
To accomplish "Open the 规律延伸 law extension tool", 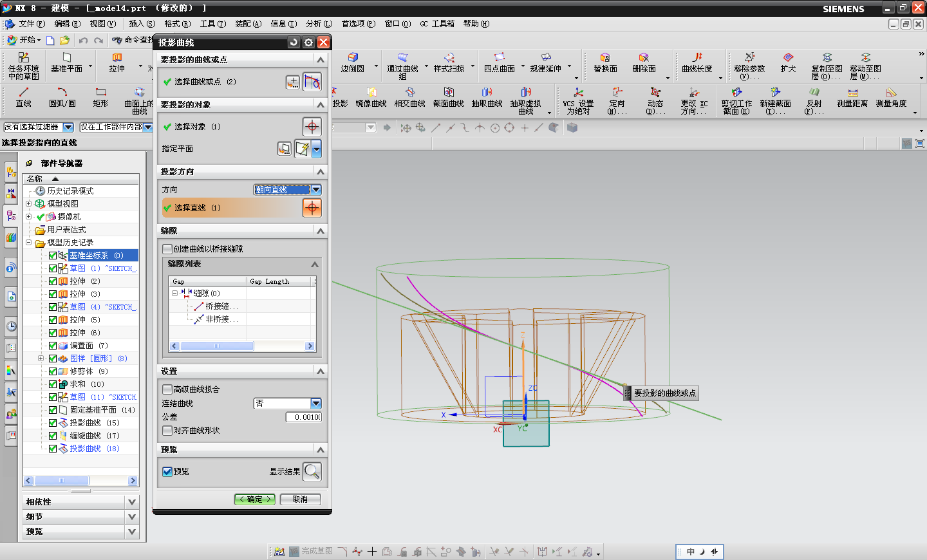I will 545,63.
